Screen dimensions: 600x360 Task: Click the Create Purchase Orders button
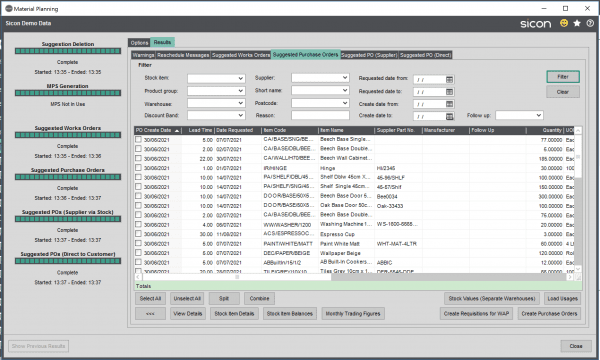(549, 314)
